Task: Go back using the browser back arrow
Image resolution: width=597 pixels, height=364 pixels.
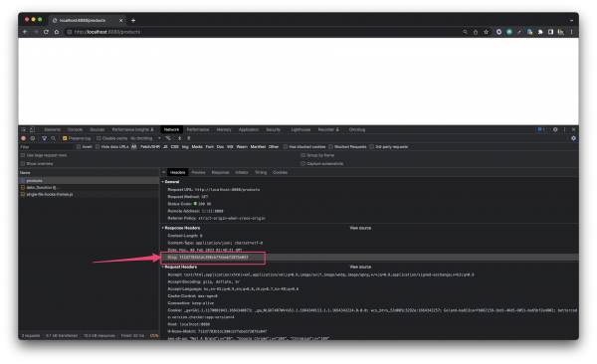Action: (x=25, y=32)
